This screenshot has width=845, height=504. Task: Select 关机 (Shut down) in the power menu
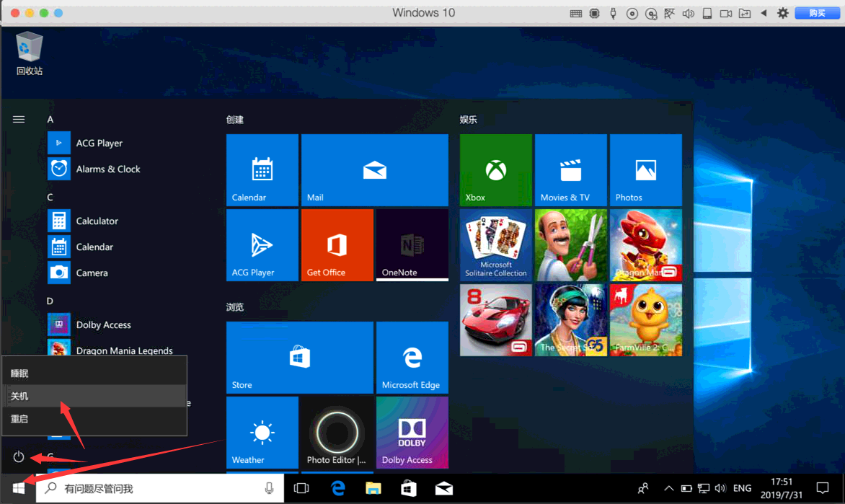(94, 396)
